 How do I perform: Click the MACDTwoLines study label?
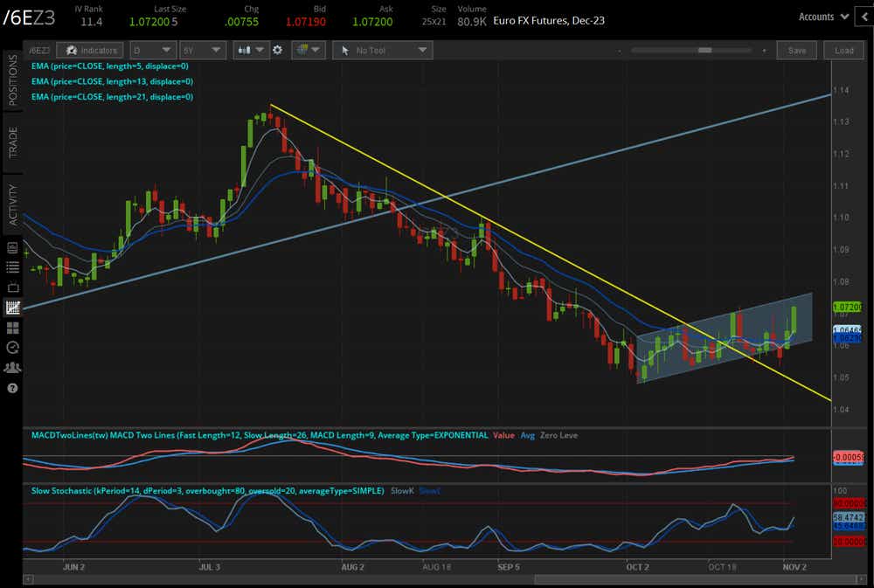[260, 435]
